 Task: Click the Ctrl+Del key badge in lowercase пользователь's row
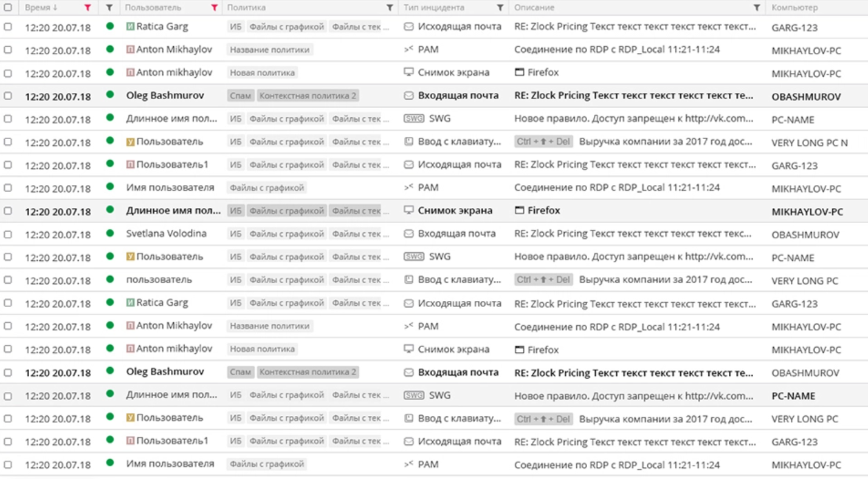point(543,280)
